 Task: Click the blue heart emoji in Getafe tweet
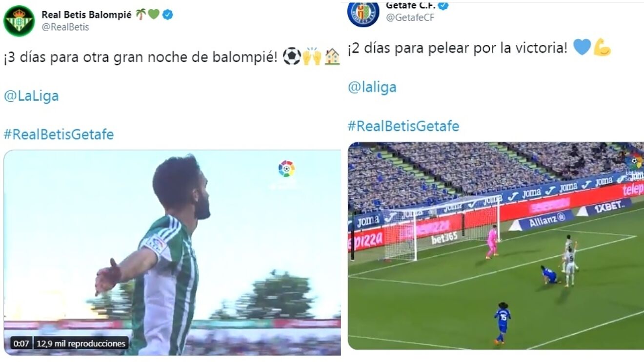pos(582,48)
